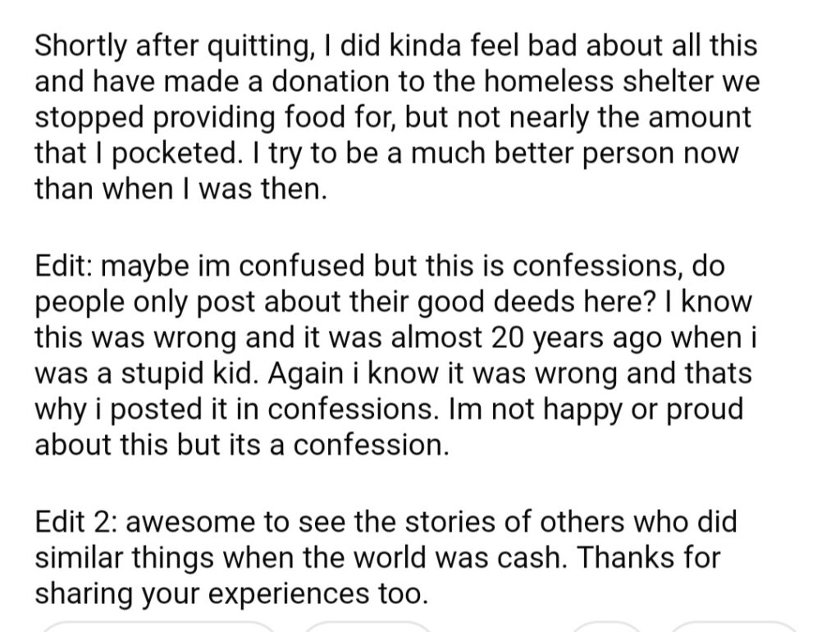Viewport: 840px width, 632px height.
Task: Click the 'Edit:' label of first edit
Action: [x=63, y=265]
